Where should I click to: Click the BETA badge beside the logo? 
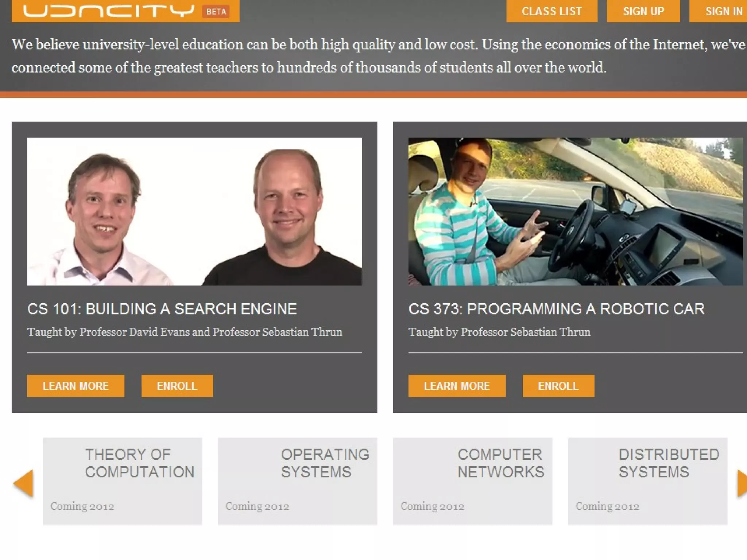click(x=216, y=12)
